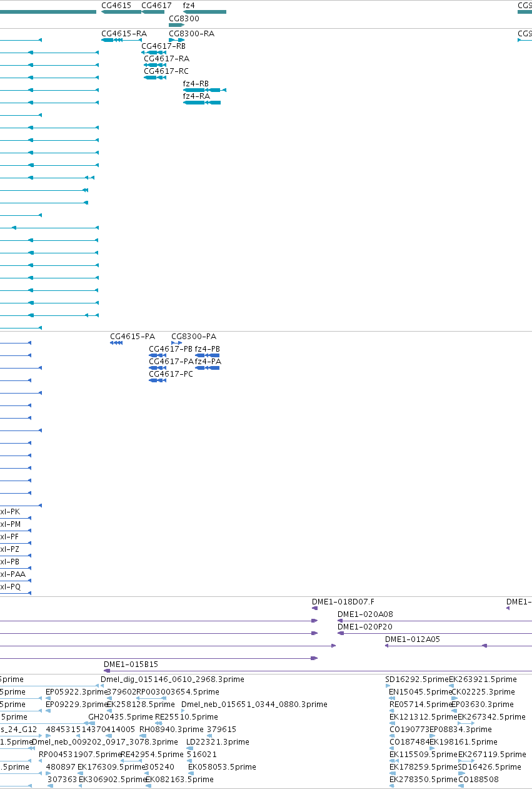532x789 pixels.
Task: Select the EK263921.5prime EST label
Action: point(483,680)
